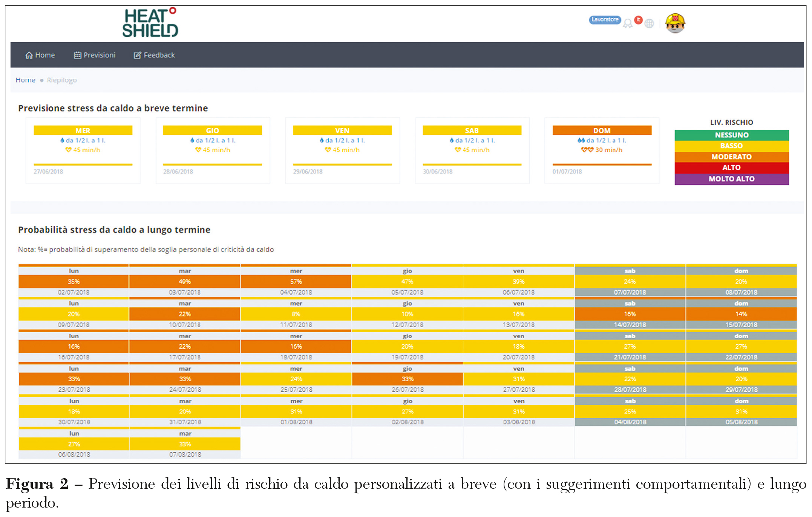
Task: Click the MOLTO ALTO purple risk swatch
Action: [x=731, y=179]
